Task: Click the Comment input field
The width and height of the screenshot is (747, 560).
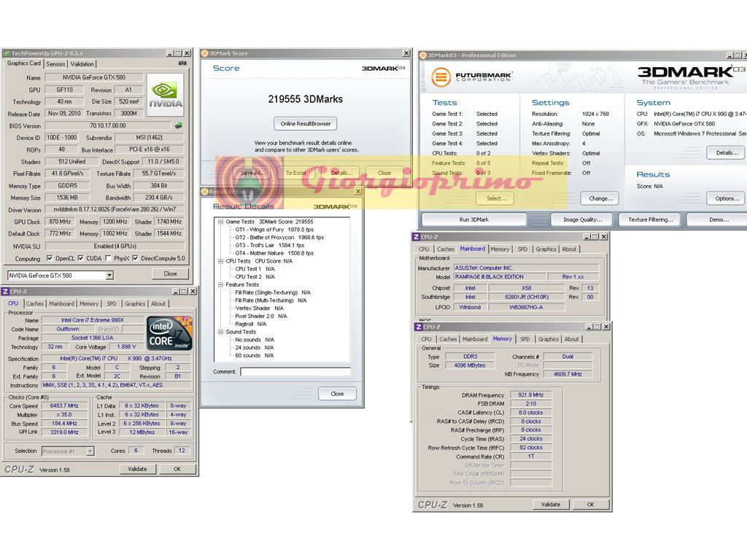Action: (295, 372)
